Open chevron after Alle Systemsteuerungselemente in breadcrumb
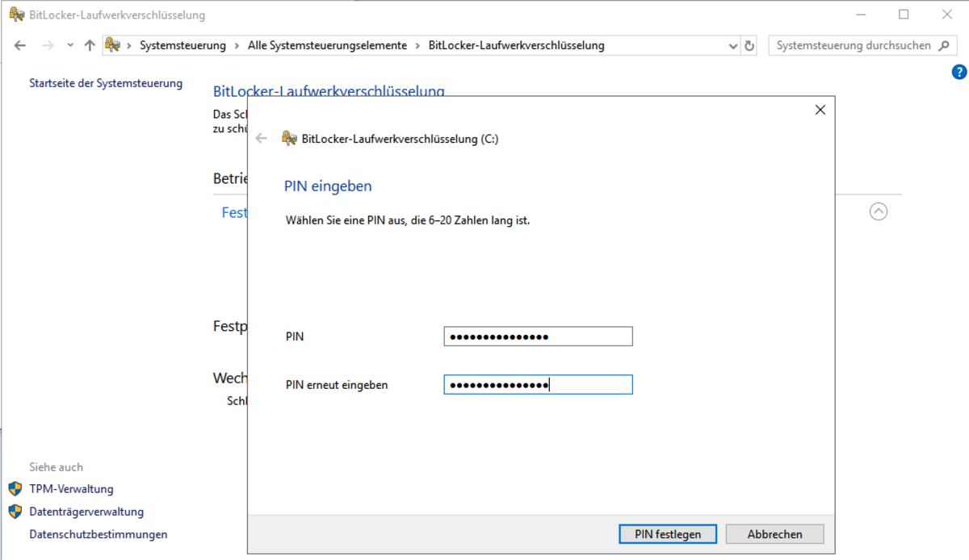The height and width of the screenshot is (560, 969). pos(418,46)
